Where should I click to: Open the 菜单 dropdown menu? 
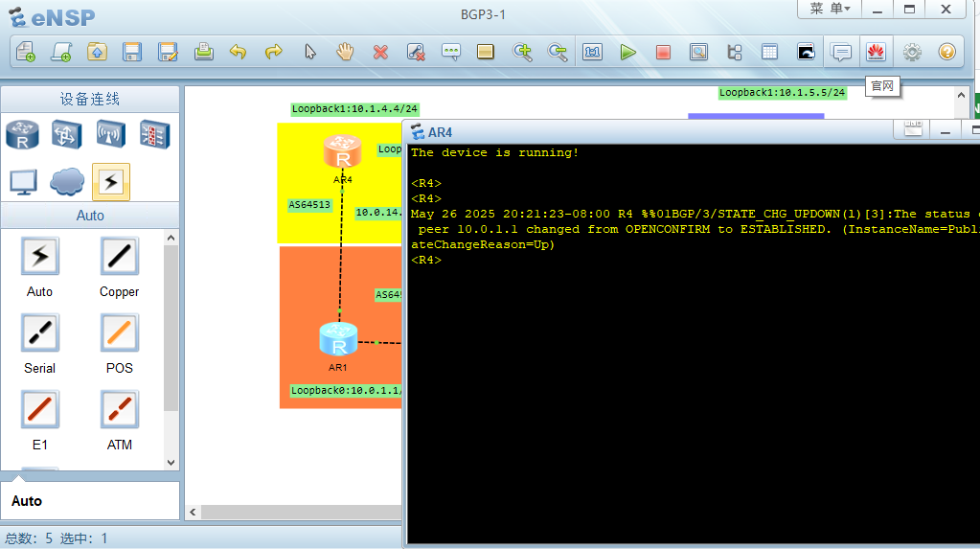click(830, 9)
